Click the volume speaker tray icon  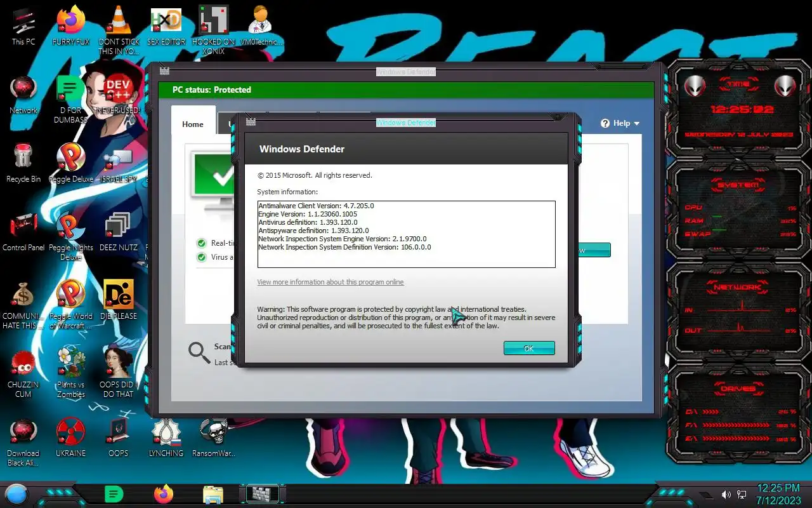click(x=727, y=494)
